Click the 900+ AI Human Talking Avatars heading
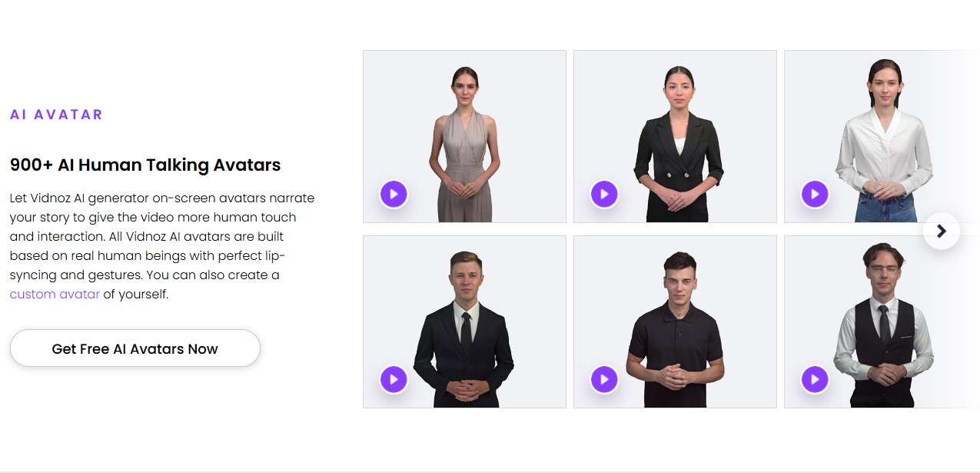 coord(145,165)
